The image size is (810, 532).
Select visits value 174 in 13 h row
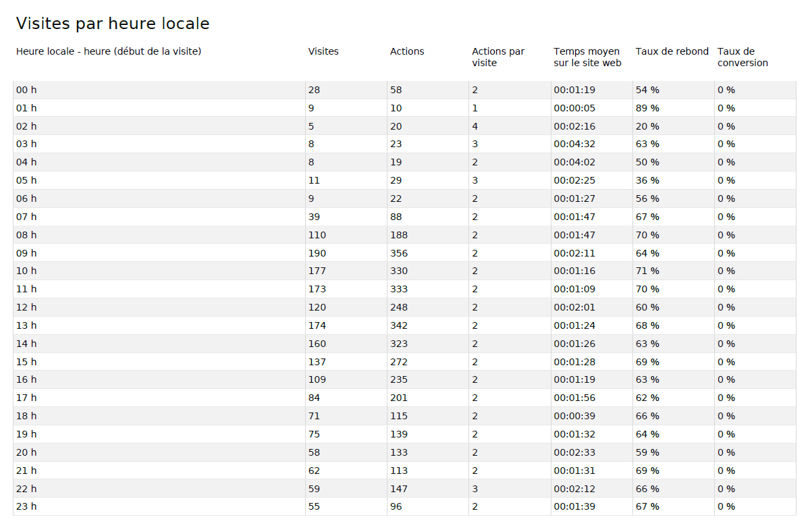click(x=317, y=325)
